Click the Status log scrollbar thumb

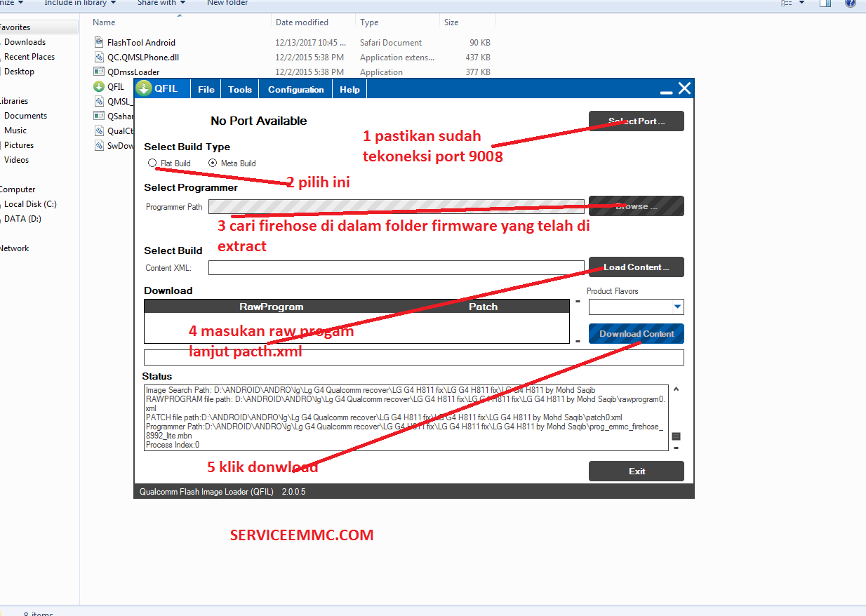pos(676,436)
